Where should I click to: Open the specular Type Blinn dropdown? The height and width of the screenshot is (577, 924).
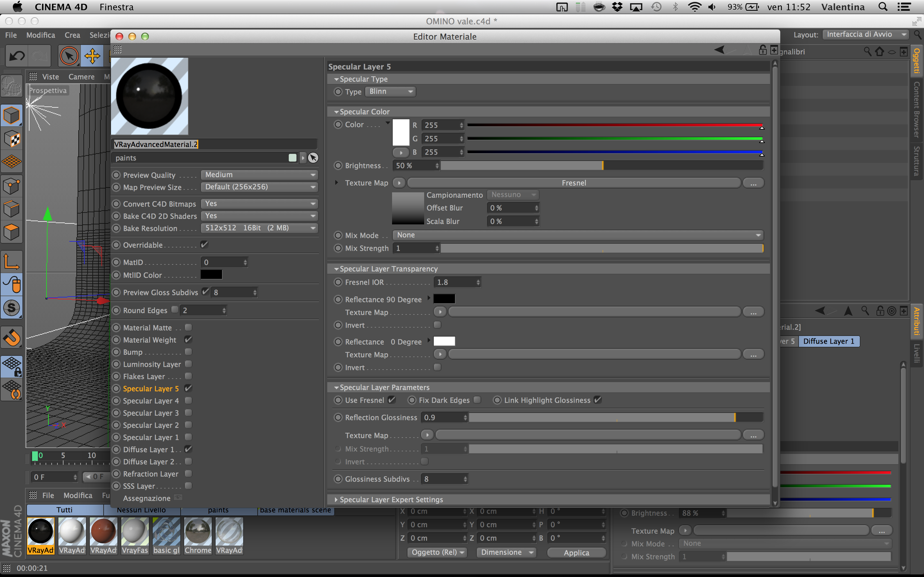(390, 92)
